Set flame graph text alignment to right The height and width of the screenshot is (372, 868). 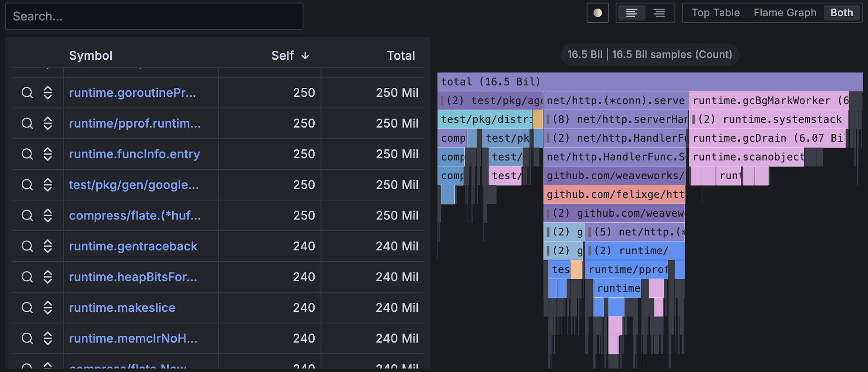tap(659, 13)
